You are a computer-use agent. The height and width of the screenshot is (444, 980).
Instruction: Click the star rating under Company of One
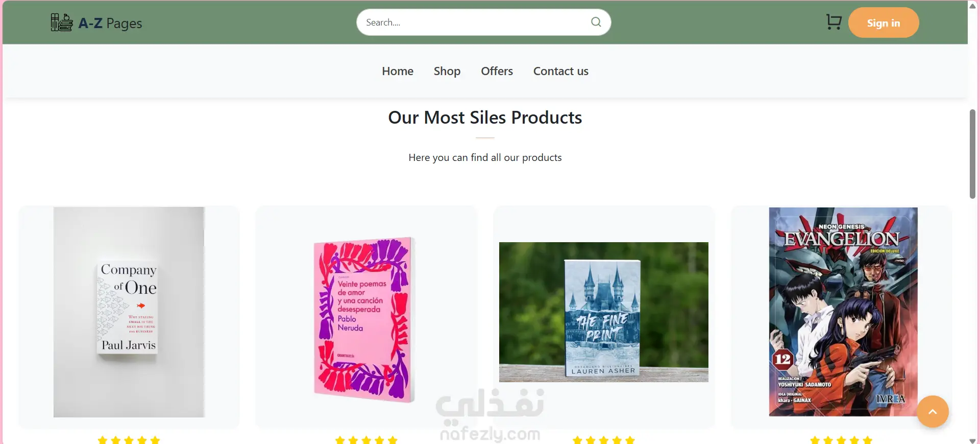point(129,440)
